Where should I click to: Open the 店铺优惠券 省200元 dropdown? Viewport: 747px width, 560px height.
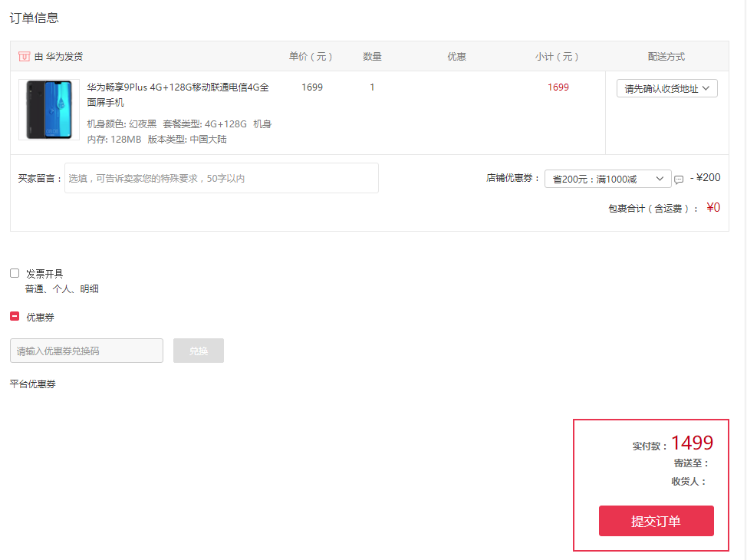tap(608, 180)
